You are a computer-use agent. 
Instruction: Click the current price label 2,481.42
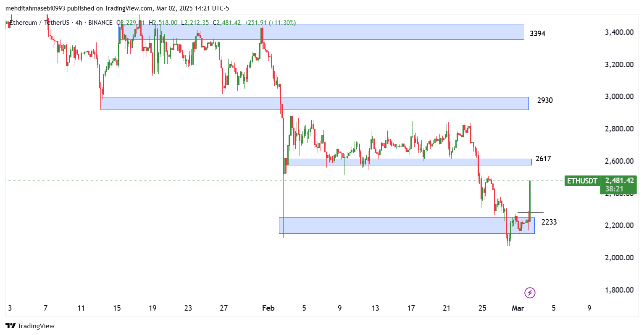point(619,181)
